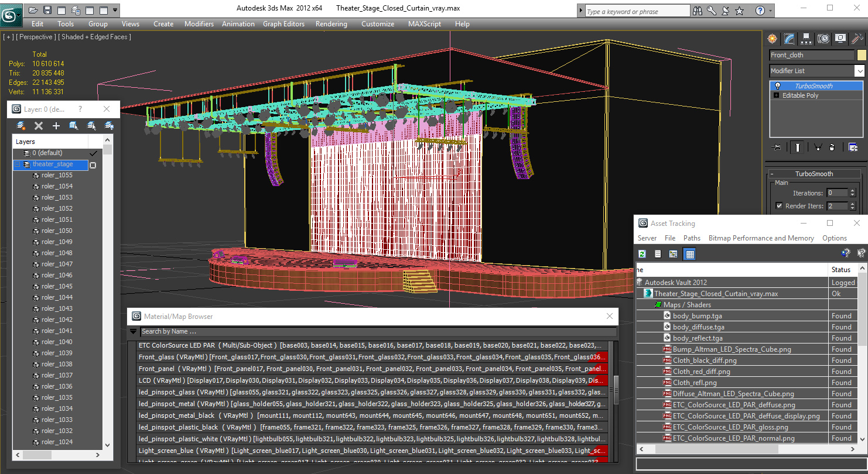Click the key Subscription Center icon
The height and width of the screenshot is (474, 868).
(712, 11)
